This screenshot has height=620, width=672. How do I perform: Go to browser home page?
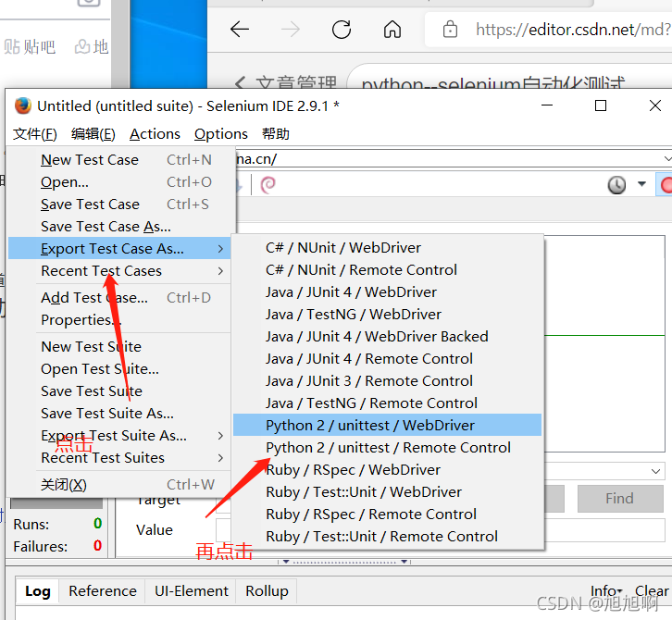(x=392, y=30)
